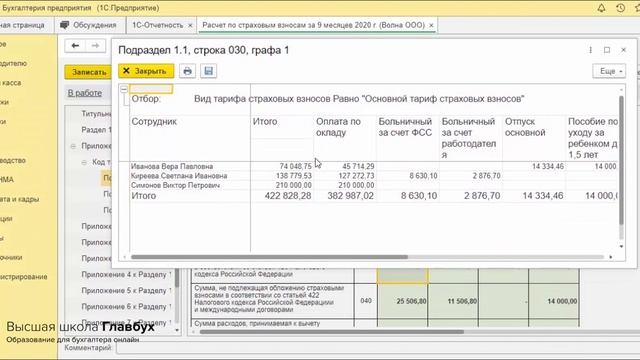Click cell 25 506,80 in row 040

point(403,301)
